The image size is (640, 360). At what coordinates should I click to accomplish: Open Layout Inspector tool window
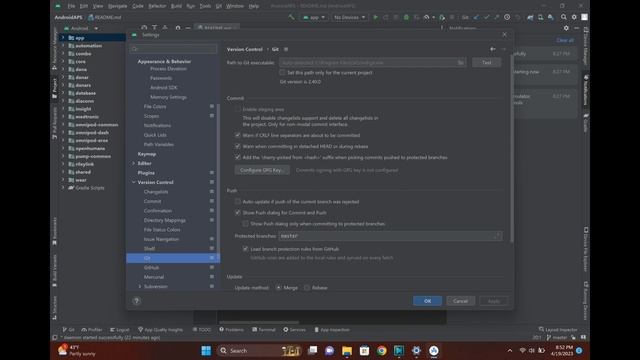click(x=558, y=329)
